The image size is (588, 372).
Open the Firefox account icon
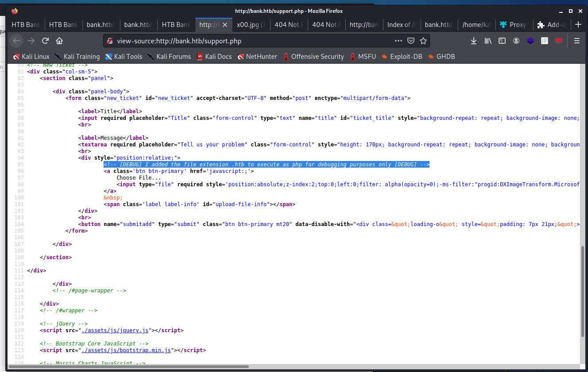(x=516, y=41)
